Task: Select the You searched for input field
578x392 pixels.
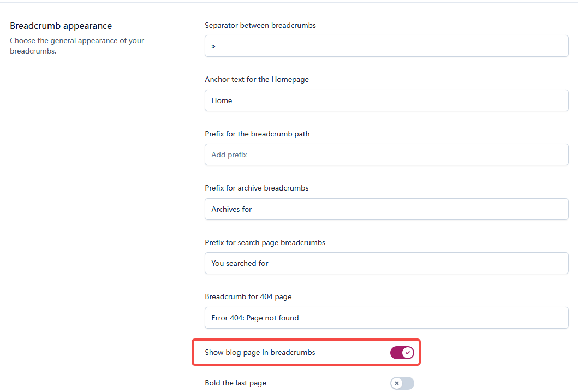Action: pos(386,263)
